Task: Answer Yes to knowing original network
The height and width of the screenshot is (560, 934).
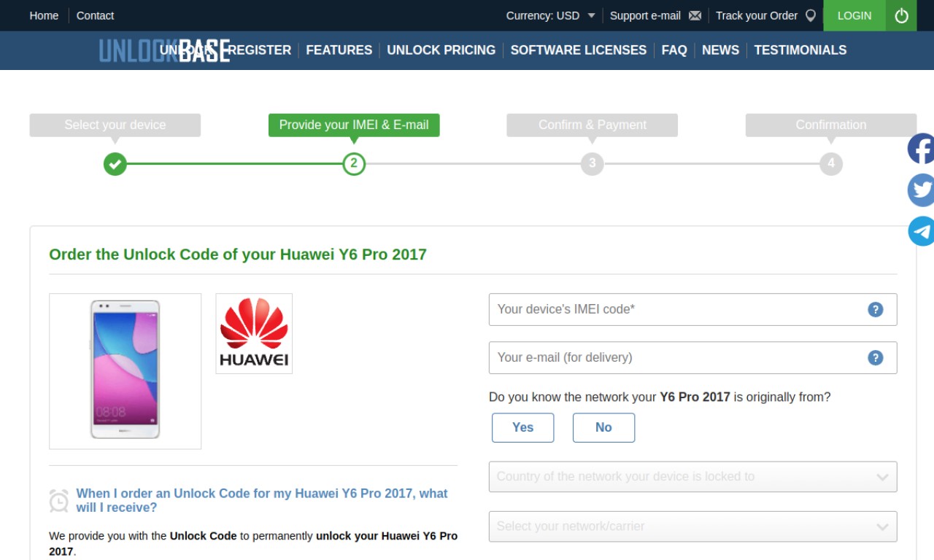Action: coord(522,428)
